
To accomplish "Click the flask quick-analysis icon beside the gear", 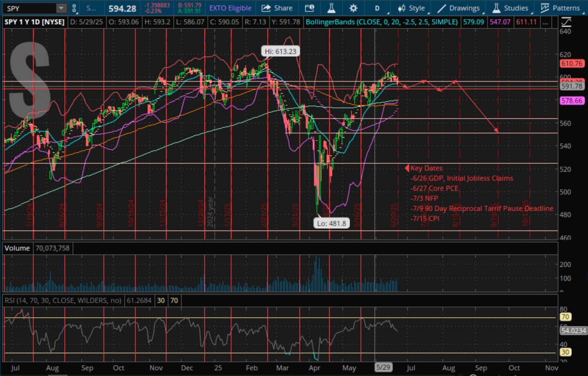I will tap(331, 8).
